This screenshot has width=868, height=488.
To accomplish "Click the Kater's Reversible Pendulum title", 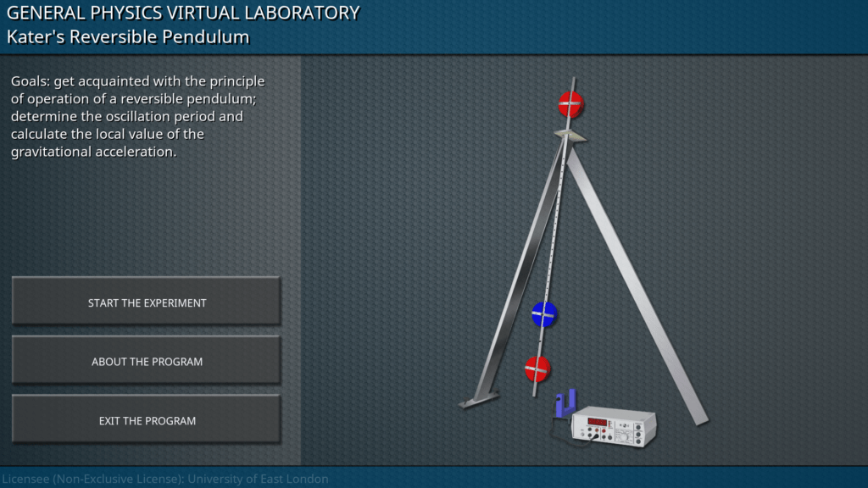I will (128, 36).
